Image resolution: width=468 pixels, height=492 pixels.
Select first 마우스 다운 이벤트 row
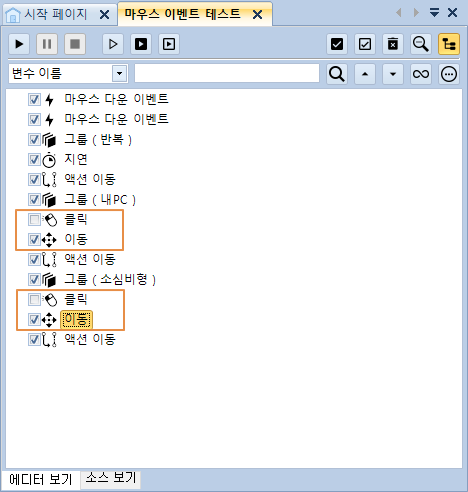pos(117,99)
